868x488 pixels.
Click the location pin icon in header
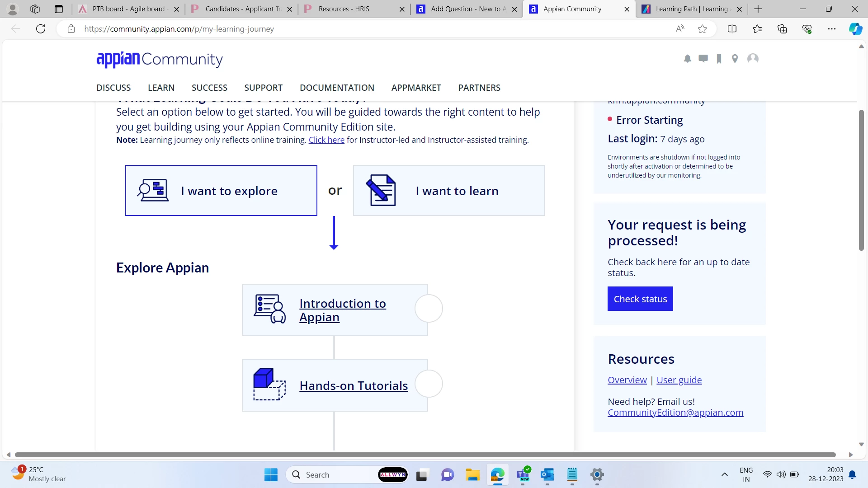[x=735, y=59]
